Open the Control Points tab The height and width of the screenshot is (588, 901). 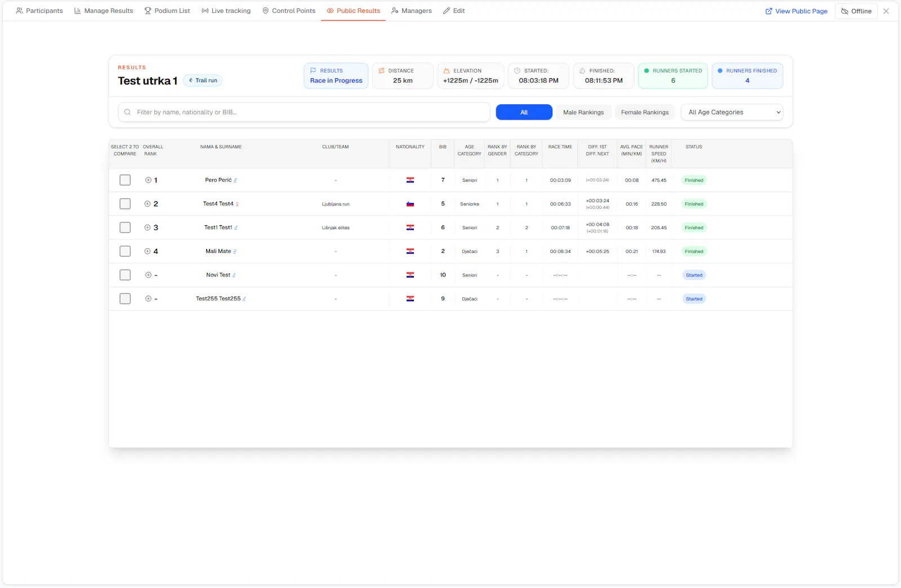289,11
